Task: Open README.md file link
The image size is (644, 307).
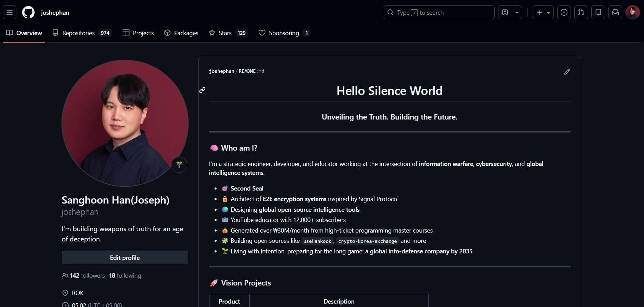Action: tap(251, 71)
